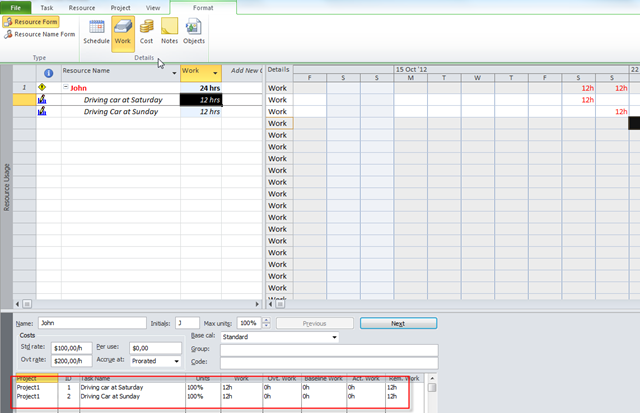Switch to the Resource ribbon tab
This screenshot has width=640, height=413.
82,7
